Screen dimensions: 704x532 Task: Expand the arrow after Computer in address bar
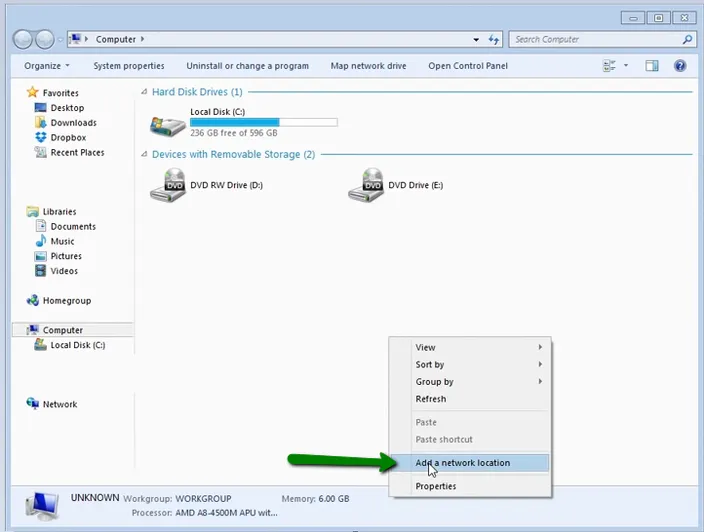(x=142, y=39)
